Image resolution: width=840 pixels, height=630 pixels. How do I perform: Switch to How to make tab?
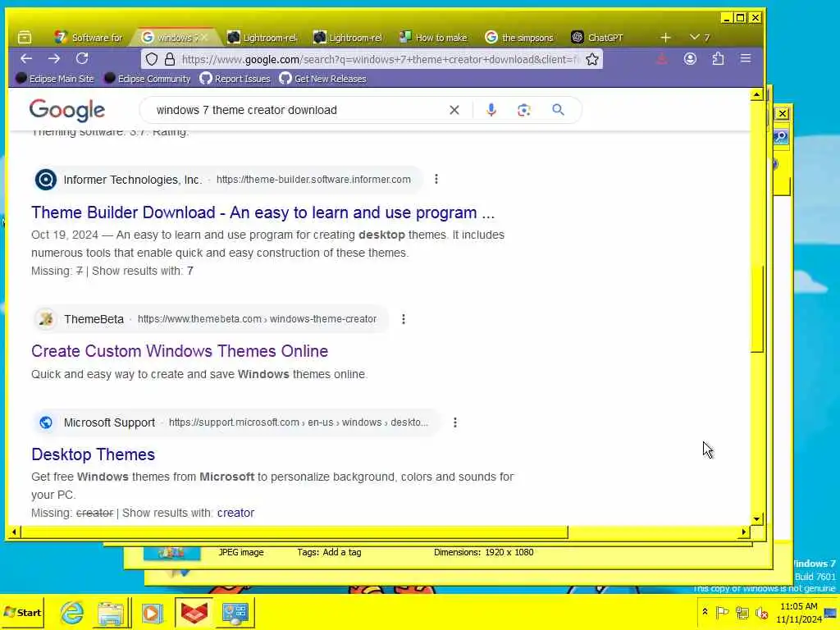[434, 38]
